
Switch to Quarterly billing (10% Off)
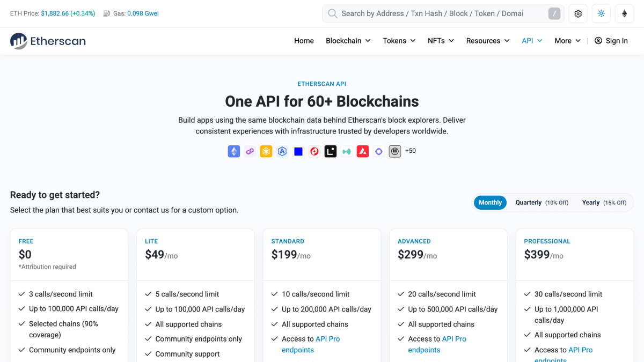(x=541, y=203)
